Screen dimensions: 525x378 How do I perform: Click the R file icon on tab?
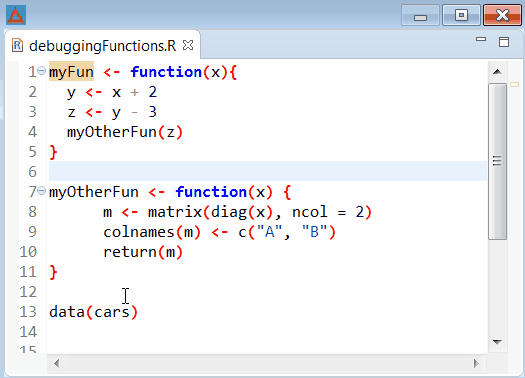[17, 46]
